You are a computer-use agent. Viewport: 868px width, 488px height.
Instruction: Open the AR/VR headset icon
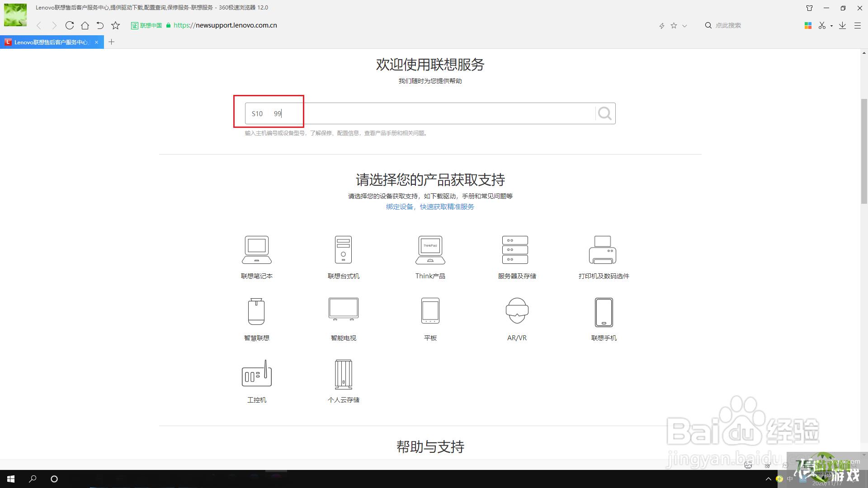[517, 310]
